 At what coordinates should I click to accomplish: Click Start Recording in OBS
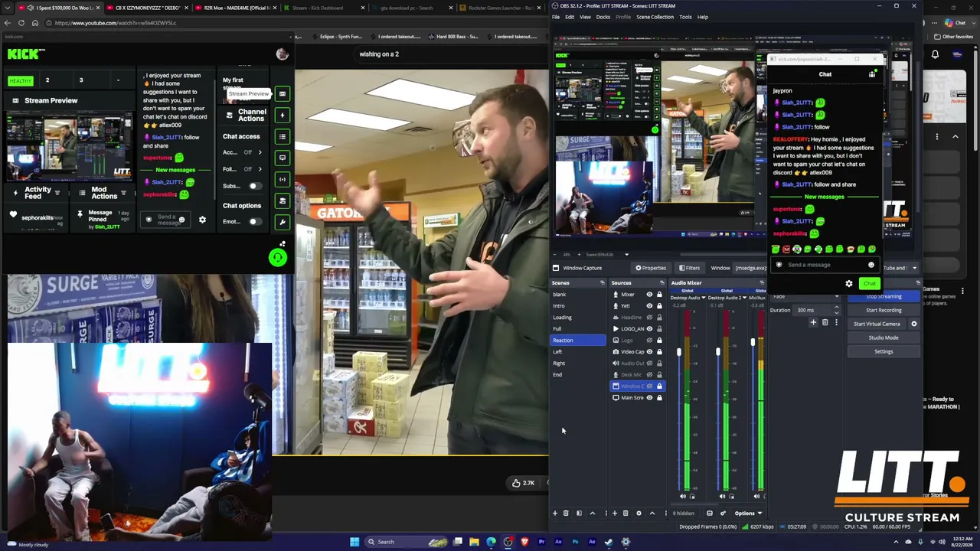(x=884, y=310)
